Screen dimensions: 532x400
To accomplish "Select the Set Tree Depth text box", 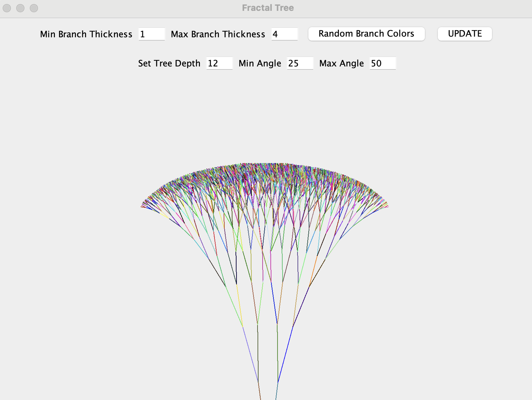I will tap(219, 63).
